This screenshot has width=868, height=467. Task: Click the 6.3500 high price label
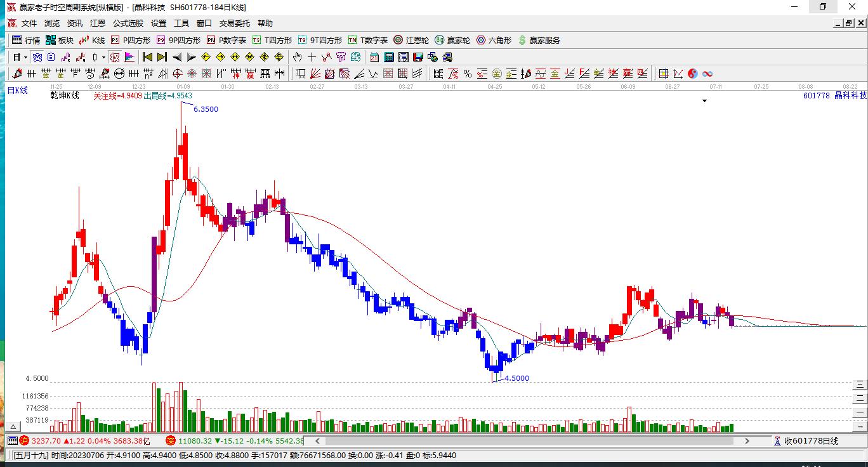point(206,109)
